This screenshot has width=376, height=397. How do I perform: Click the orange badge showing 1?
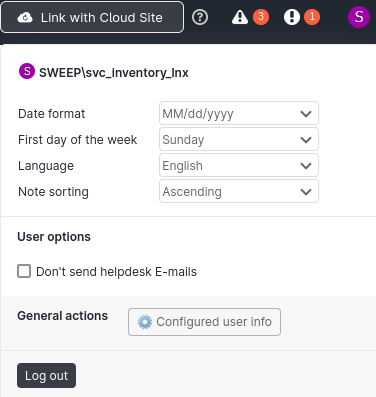pos(312,17)
